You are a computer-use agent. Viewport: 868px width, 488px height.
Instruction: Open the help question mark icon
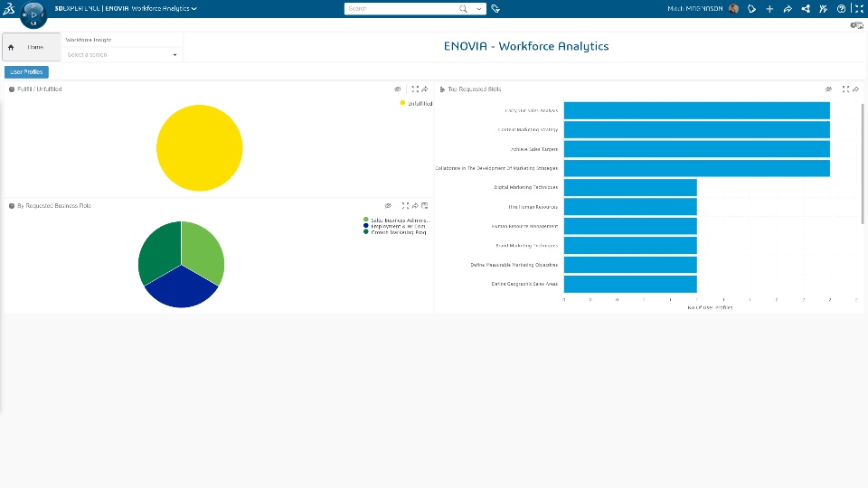click(x=842, y=9)
